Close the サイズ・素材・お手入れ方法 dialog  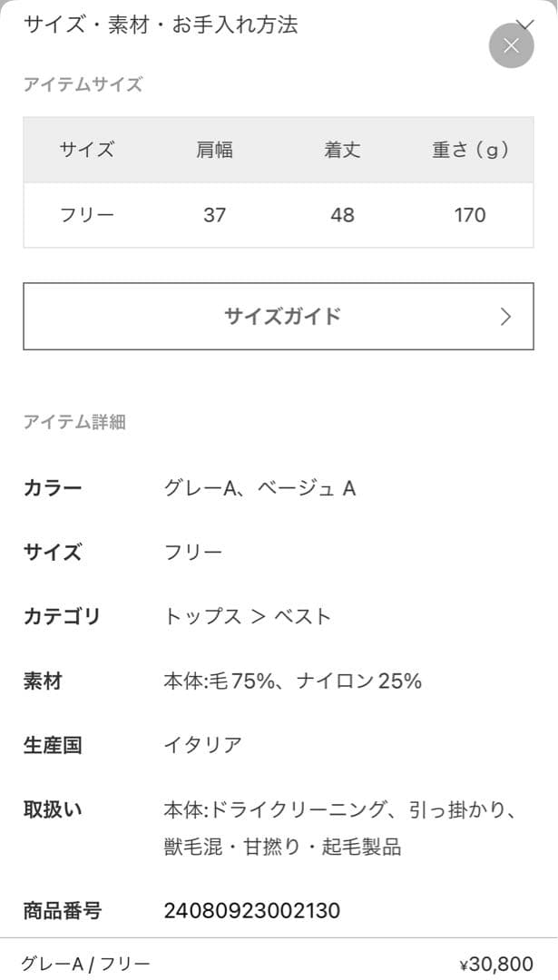point(511,44)
